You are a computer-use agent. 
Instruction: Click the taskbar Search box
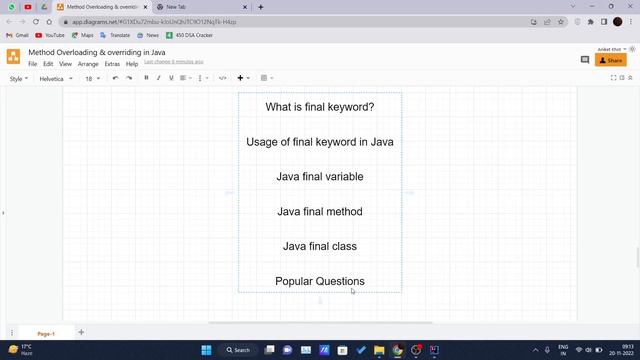click(x=238, y=350)
